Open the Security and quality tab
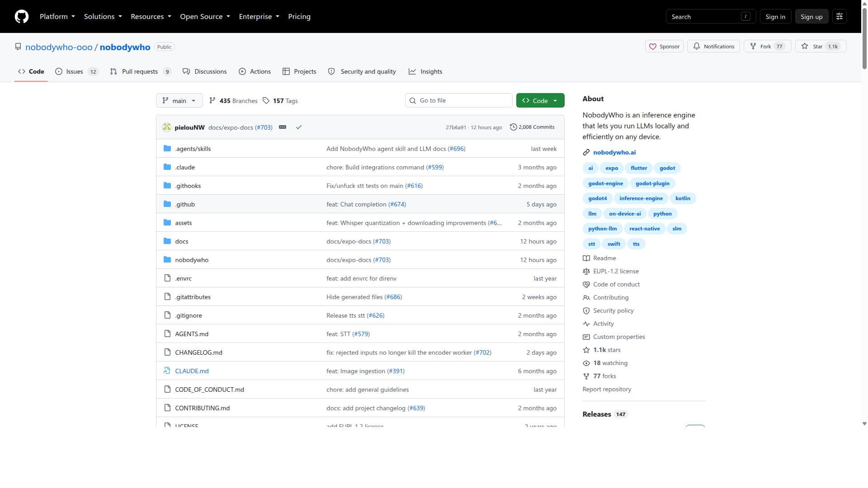868x488 pixels. (x=362, y=71)
